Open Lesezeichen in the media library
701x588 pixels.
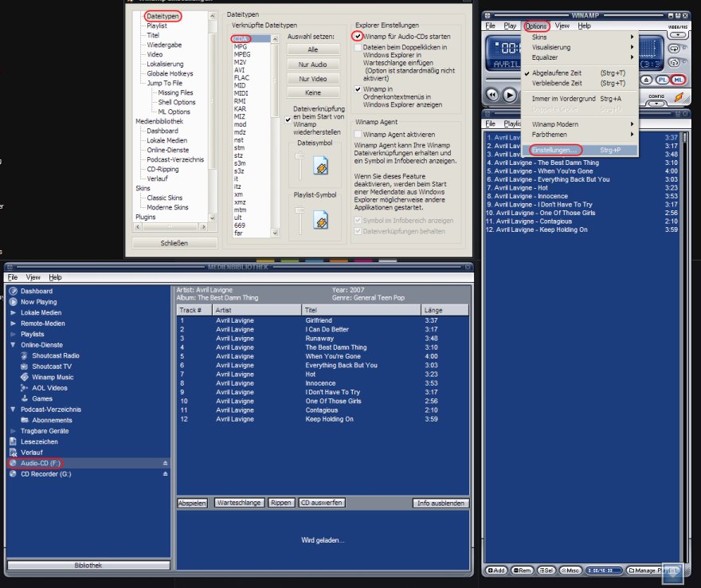tap(39, 441)
